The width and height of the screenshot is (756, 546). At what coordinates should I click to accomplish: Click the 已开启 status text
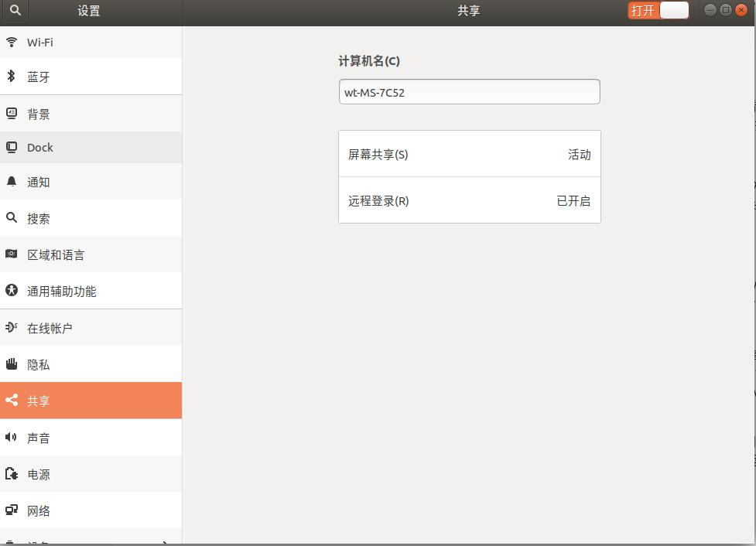573,200
